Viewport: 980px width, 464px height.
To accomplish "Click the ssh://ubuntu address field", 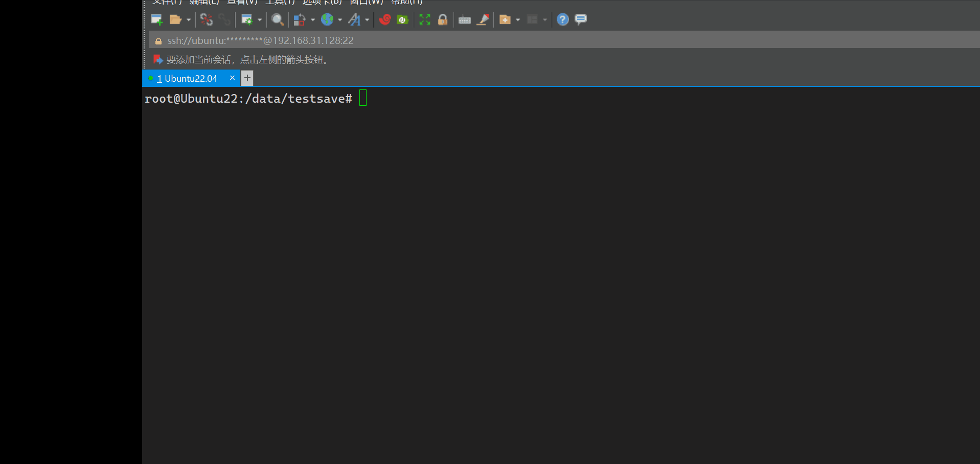I will pyautogui.click(x=564, y=40).
